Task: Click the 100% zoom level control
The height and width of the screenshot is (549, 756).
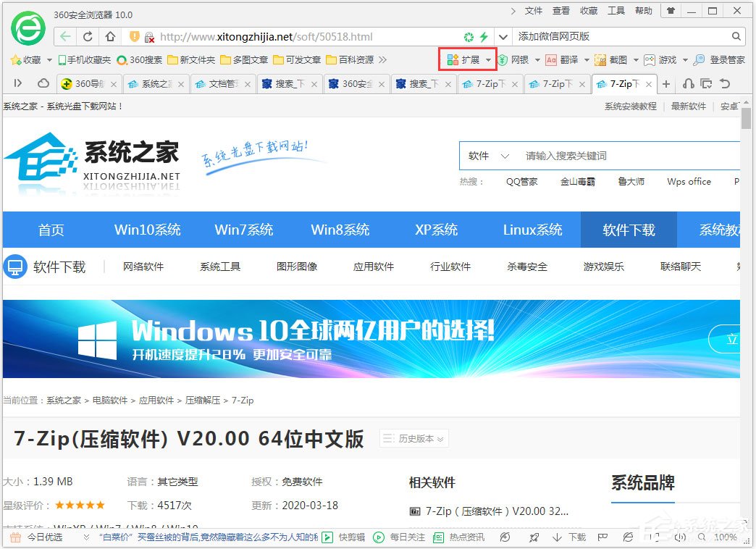Action: pos(726,537)
